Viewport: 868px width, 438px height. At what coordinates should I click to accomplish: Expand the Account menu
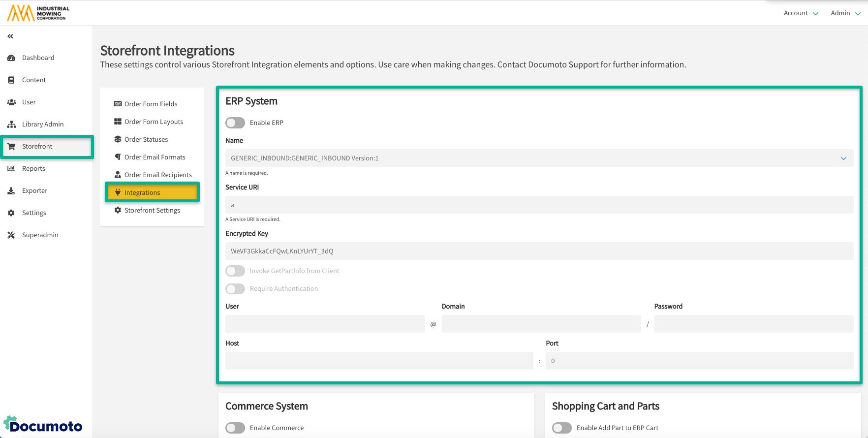pos(801,13)
